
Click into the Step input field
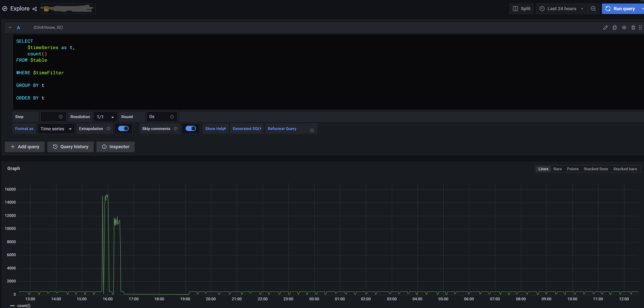tap(50, 117)
